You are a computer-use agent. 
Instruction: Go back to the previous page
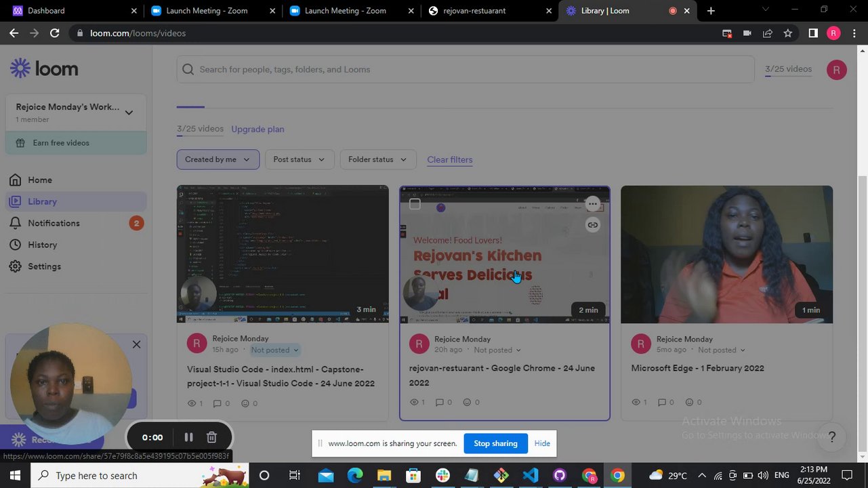click(x=14, y=33)
